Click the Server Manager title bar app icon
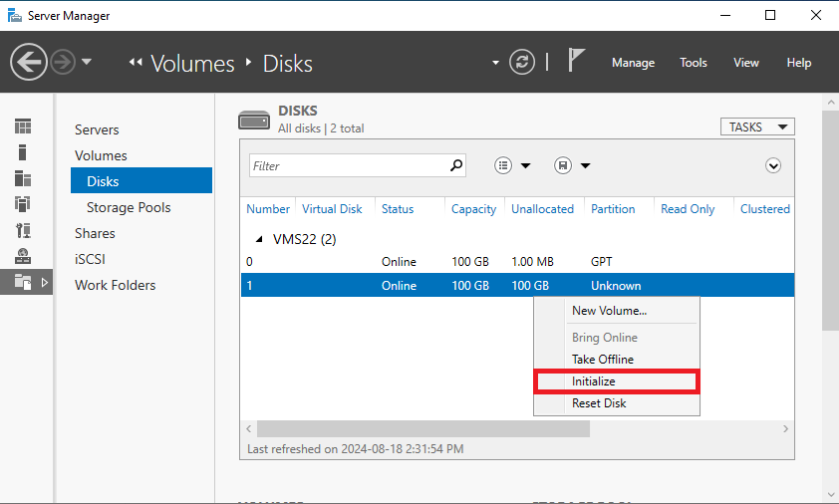This screenshot has height=504, width=839. point(14,16)
